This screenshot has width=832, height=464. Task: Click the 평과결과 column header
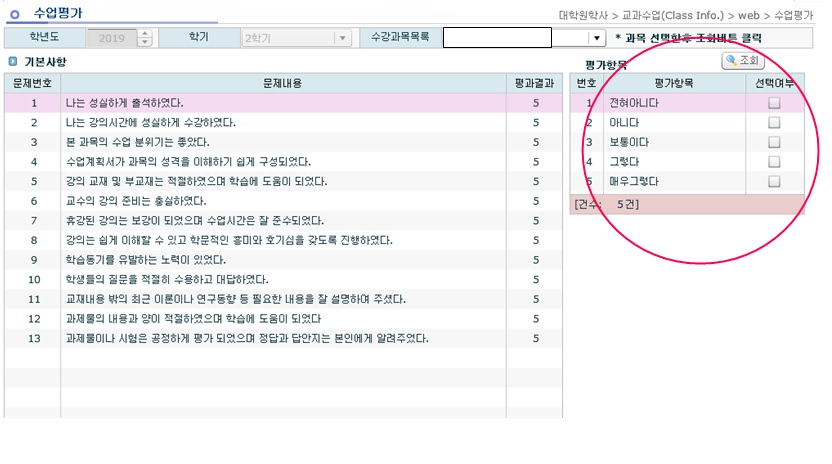click(535, 83)
